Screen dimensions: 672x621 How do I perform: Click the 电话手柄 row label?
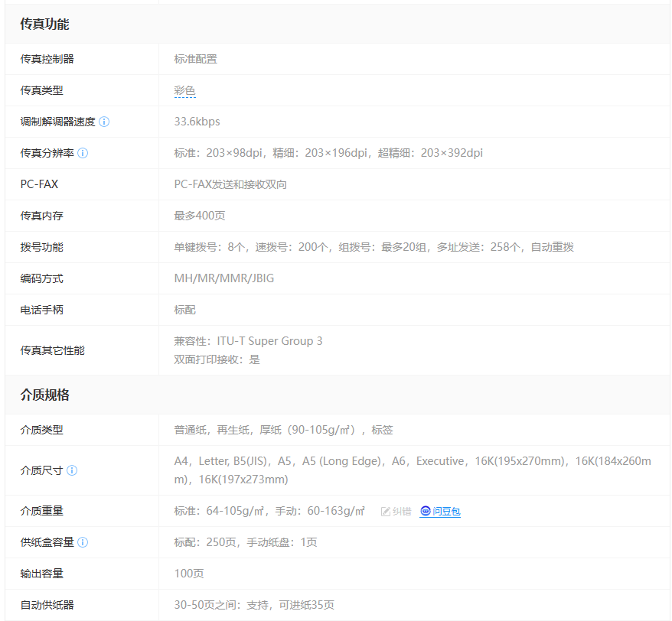[x=41, y=310]
